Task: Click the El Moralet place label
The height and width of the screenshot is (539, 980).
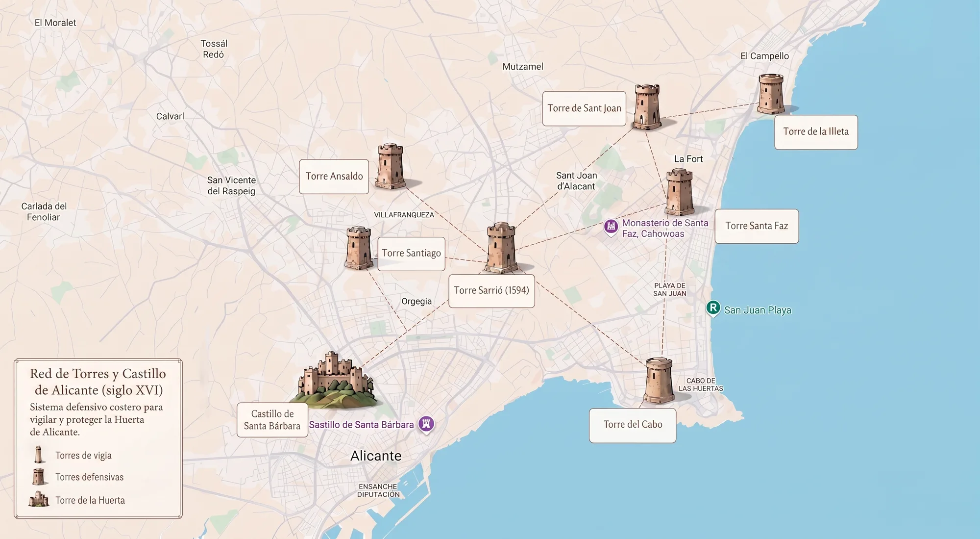Action: 55,23
